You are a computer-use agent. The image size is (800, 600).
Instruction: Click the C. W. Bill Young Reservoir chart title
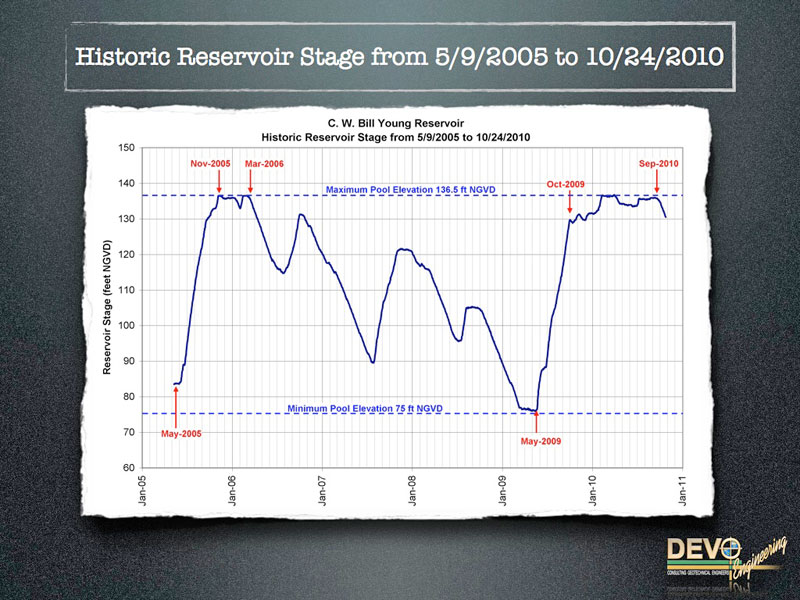[400, 122]
